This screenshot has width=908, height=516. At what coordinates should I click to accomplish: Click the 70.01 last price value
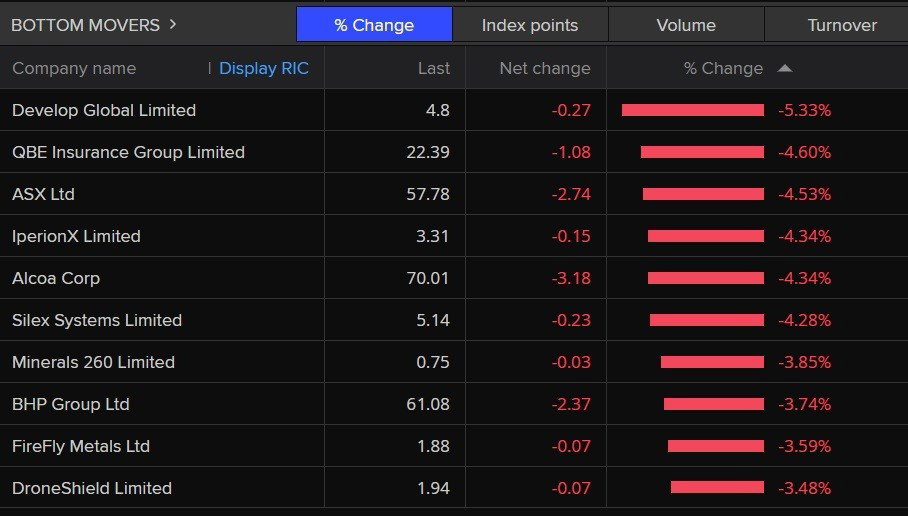(x=428, y=278)
